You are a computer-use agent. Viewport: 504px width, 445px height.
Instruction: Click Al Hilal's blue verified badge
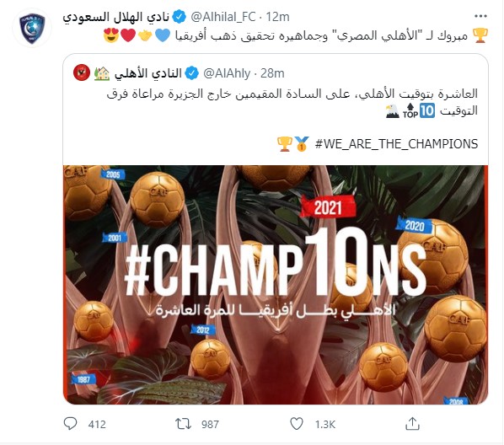coord(179,17)
